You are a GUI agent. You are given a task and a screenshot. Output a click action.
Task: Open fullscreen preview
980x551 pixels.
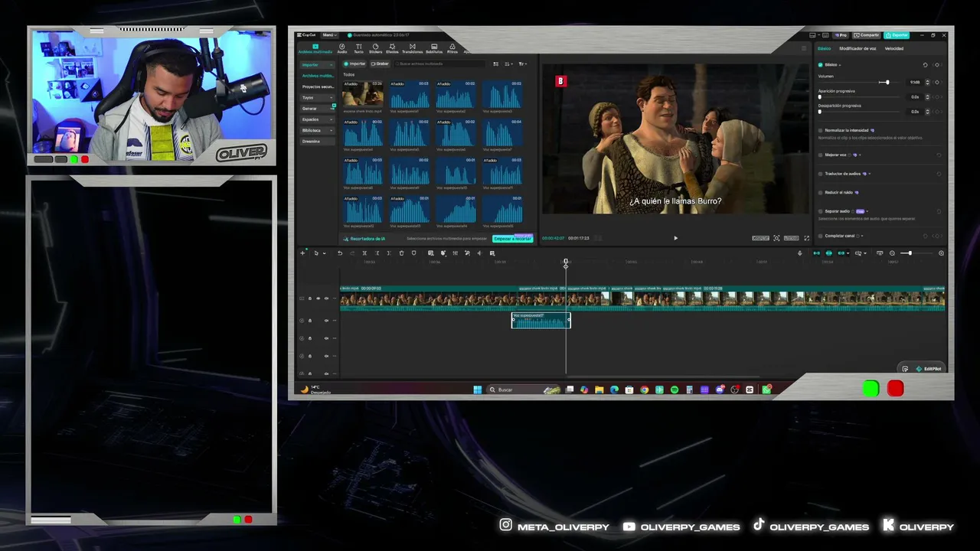click(x=806, y=238)
